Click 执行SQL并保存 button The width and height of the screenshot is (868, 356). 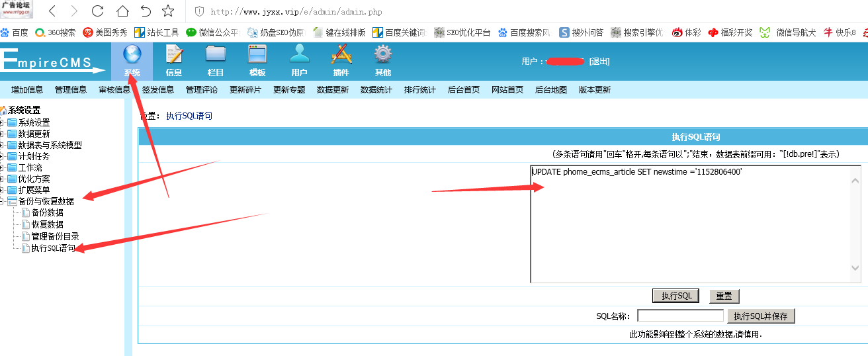(761, 316)
